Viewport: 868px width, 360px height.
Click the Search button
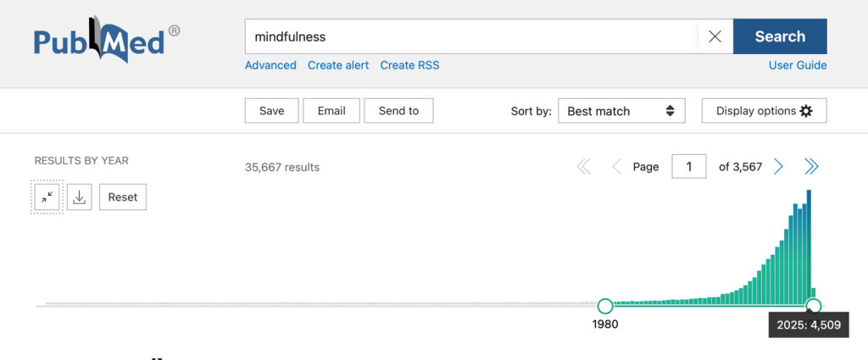pos(780,36)
